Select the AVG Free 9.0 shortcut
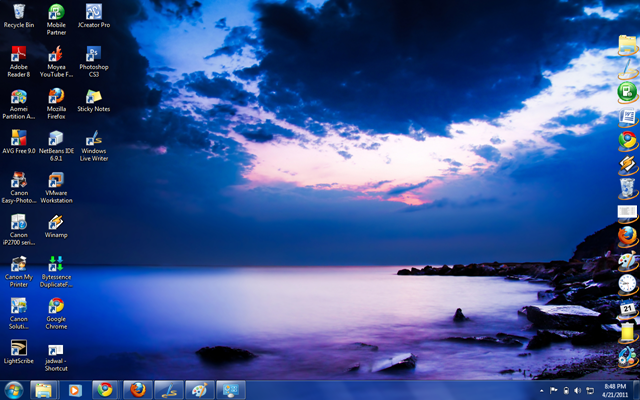This screenshot has height=400, width=640. point(19,142)
